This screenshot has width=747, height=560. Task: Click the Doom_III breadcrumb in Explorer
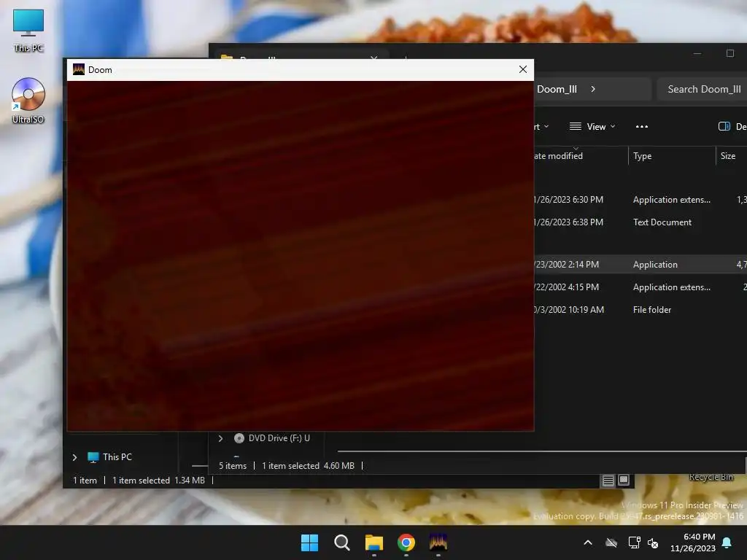[x=557, y=89]
